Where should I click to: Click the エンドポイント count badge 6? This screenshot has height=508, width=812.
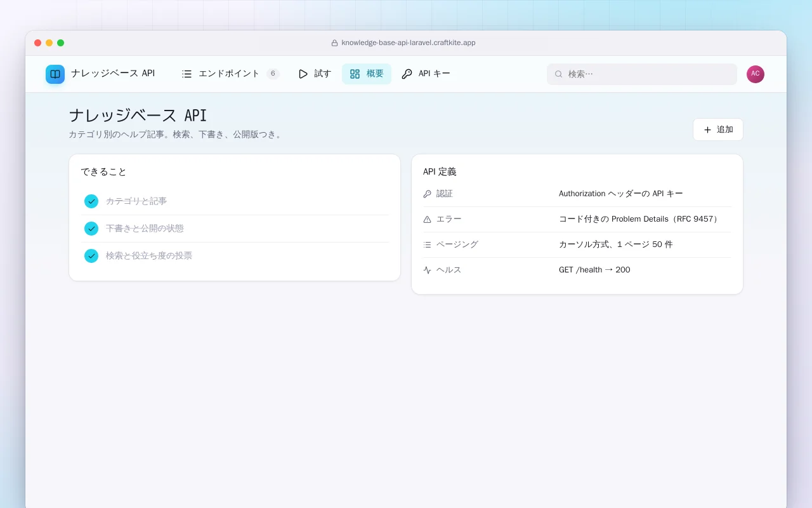(x=273, y=74)
